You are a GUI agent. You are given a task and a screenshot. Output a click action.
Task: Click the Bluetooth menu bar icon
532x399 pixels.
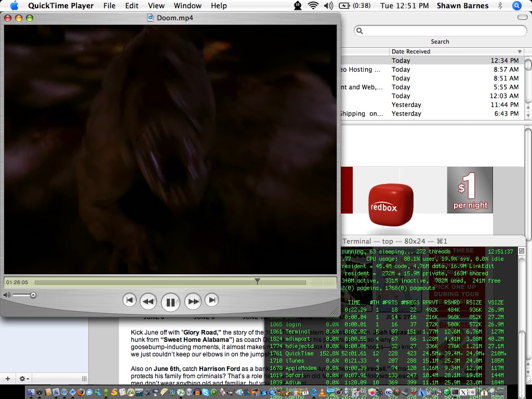click(500, 5)
